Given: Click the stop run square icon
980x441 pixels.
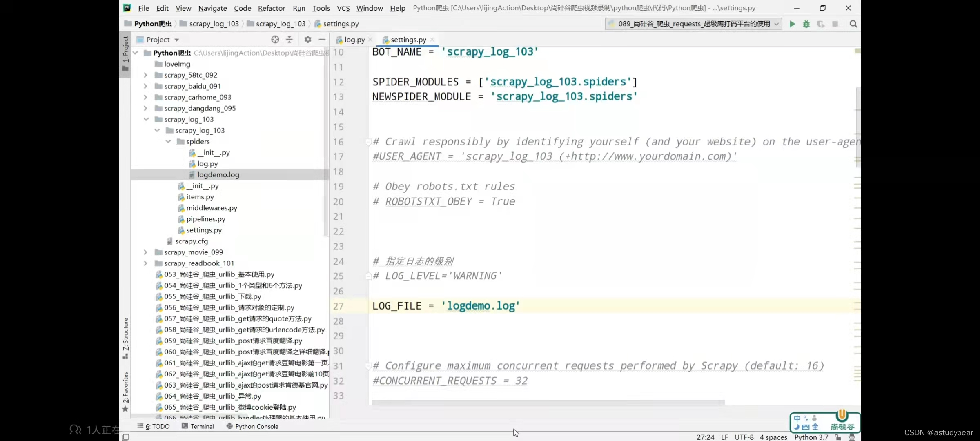Looking at the screenshot, I should [835, 24].
